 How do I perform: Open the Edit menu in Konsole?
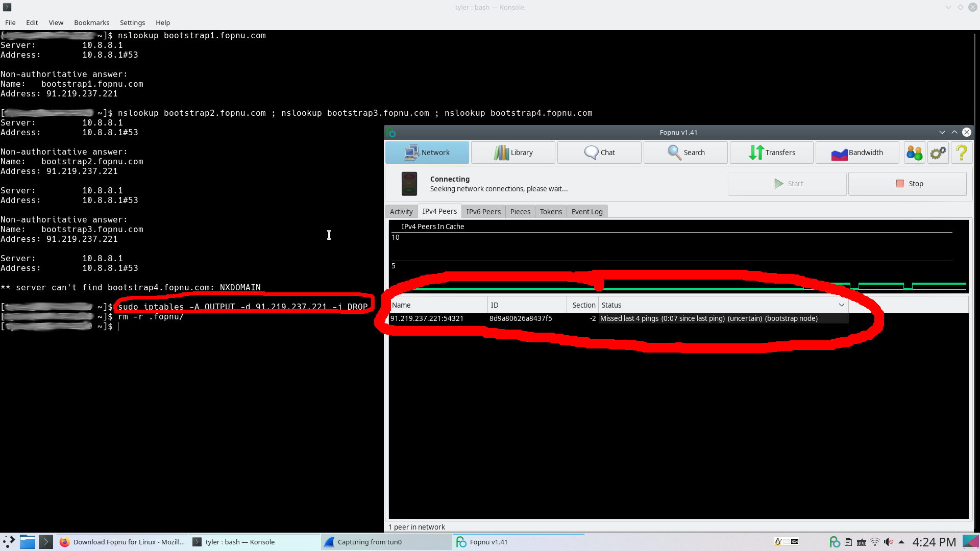point(32,22)
